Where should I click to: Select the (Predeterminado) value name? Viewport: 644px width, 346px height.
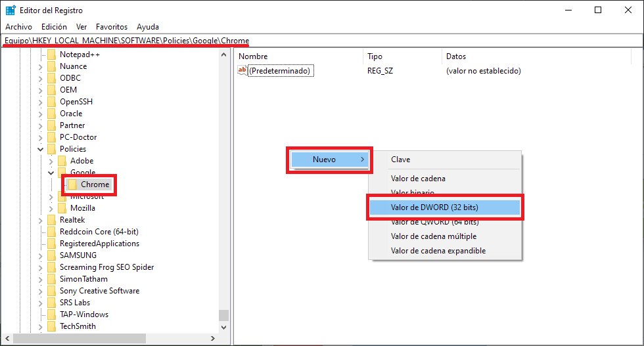point(280,71)
